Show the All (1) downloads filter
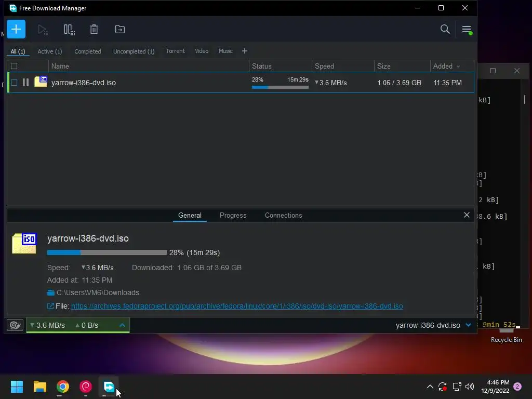Screen dimensions: 532x399 pyautogui.click(x=18, y=51)
